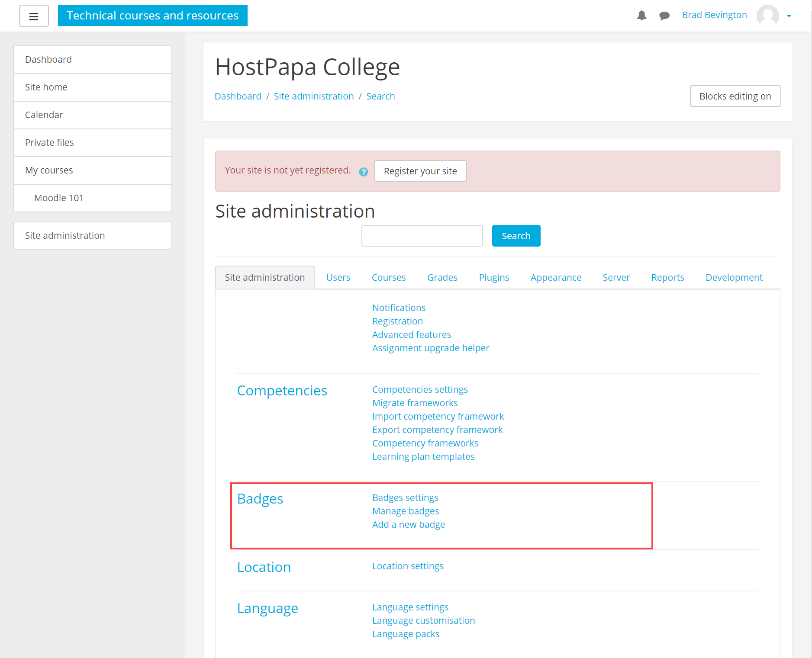Focus the admin search input field
Image resolution: width=812 pixels, height=658 pixels.
coord(422,236)
